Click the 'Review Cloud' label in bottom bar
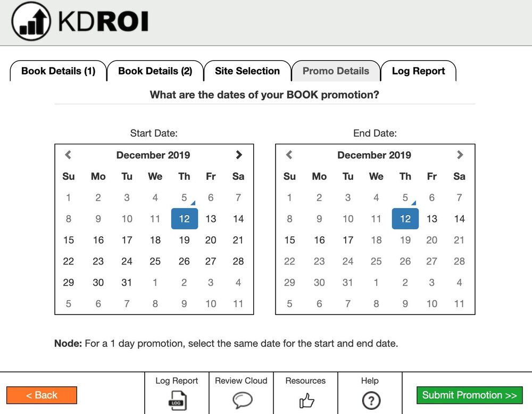The width and height of the screenshot is (532, 414). click(241, 381)
